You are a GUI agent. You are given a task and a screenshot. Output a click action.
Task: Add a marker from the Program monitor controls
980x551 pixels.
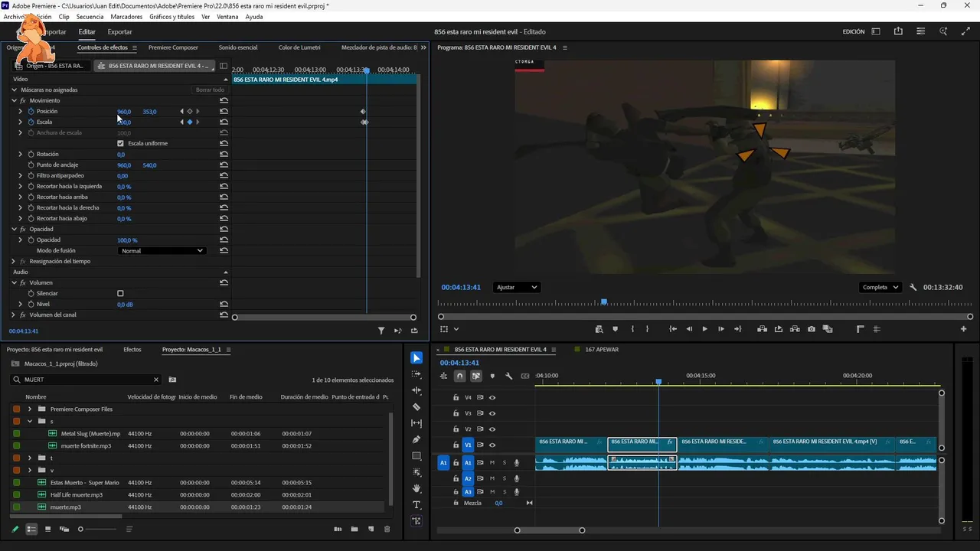[x=615, y=329]
